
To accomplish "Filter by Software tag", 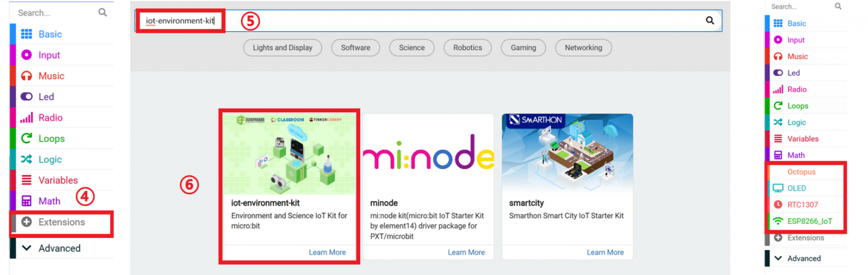I will point(356,48).
